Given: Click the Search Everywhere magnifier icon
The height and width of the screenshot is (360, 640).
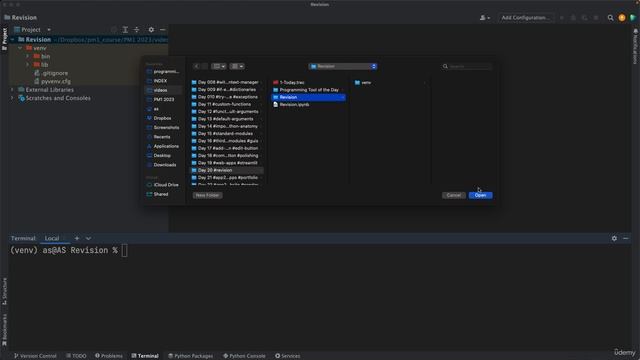Looking at the screenshot, I should tap(610, 18).
